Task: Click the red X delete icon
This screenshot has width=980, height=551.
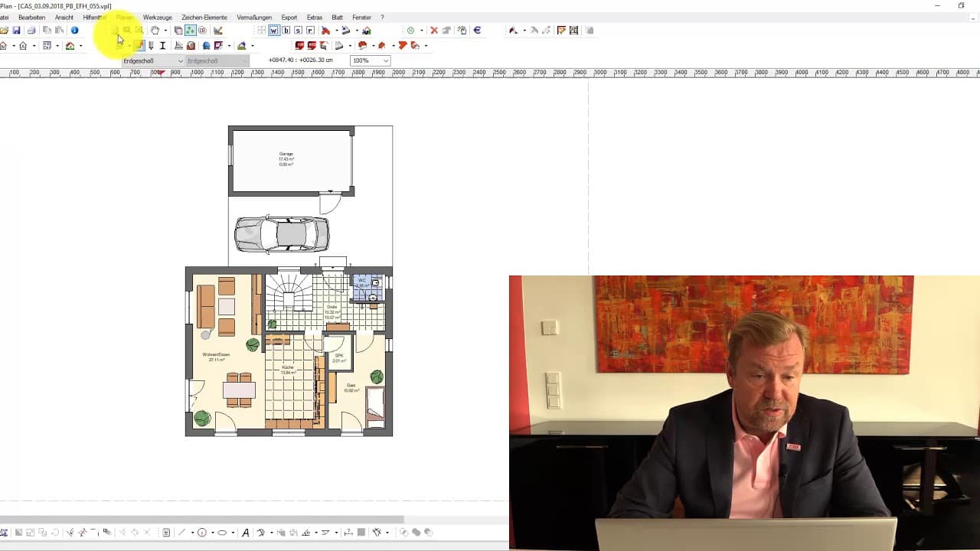Action: 434,31
